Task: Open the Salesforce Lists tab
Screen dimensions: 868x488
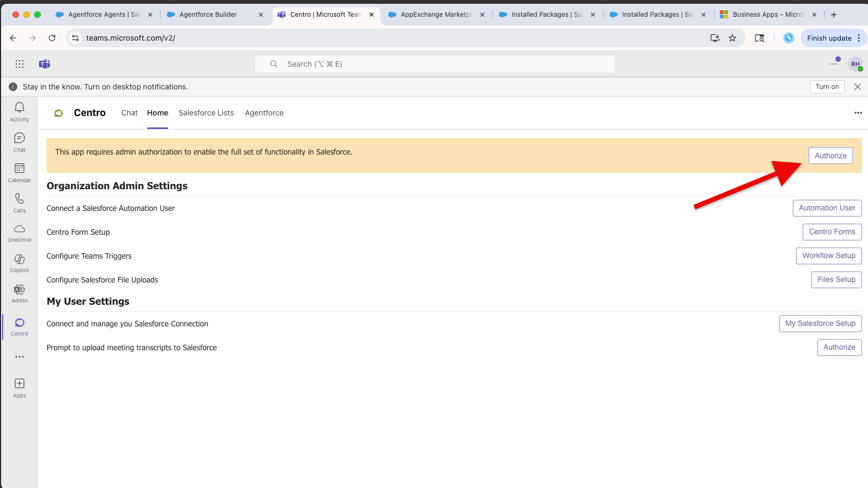Action: (x=206, y=113)
